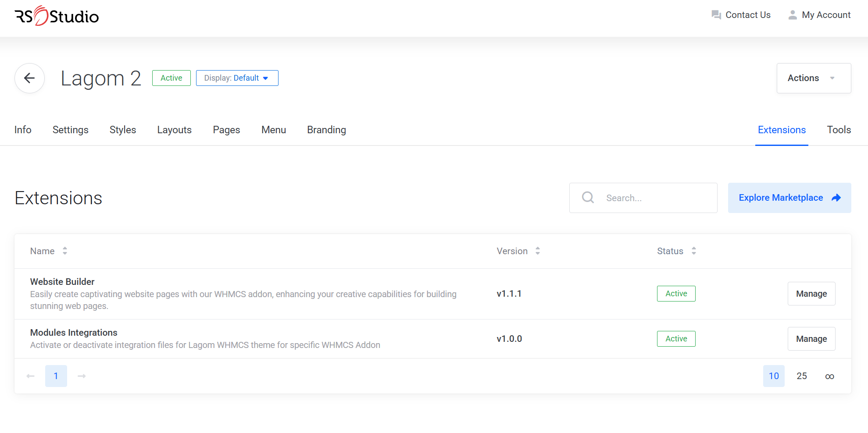The width and height of the screenshot is (868, 433).
Task: Go to next page arrow
Action: point(82,376)
